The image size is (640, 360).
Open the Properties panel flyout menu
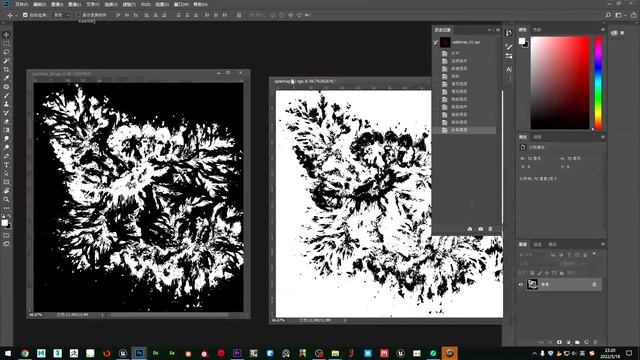(603, 137)
